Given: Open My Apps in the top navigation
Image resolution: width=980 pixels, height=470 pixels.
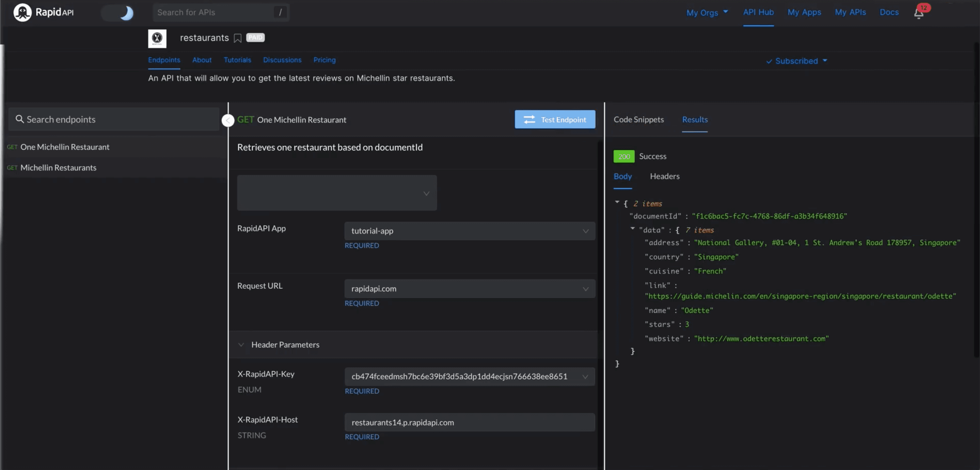Looking at the screenshot, I should (804, 12).
